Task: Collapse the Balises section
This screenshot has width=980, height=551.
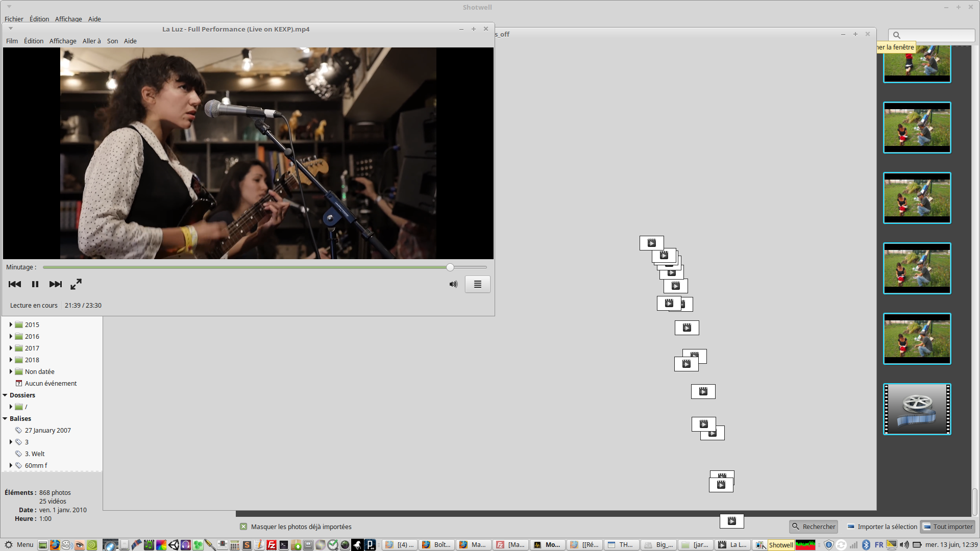Action: tap(5, 418)
